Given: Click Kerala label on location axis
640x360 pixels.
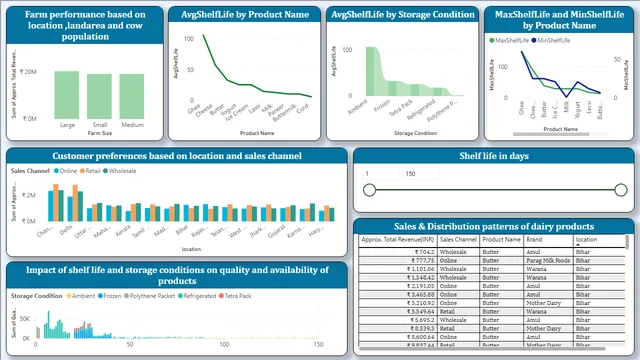Looking at the screenshot, I should point(122,231).
